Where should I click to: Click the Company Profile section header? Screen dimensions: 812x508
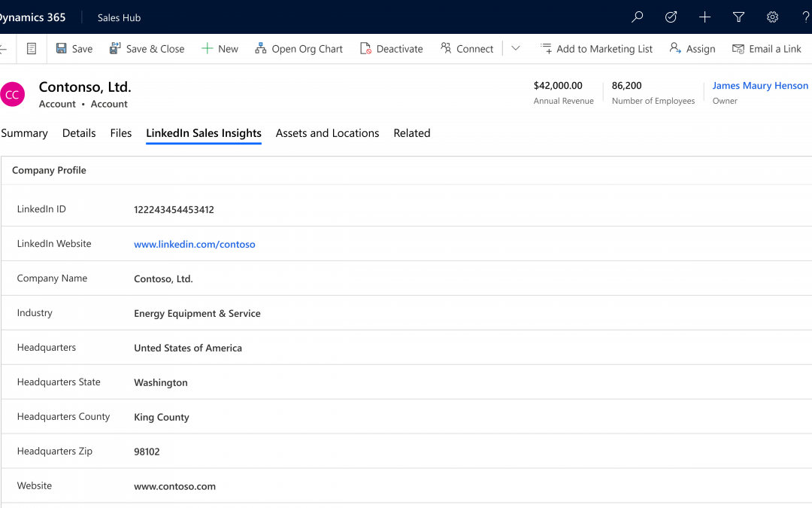pos(49,171)
